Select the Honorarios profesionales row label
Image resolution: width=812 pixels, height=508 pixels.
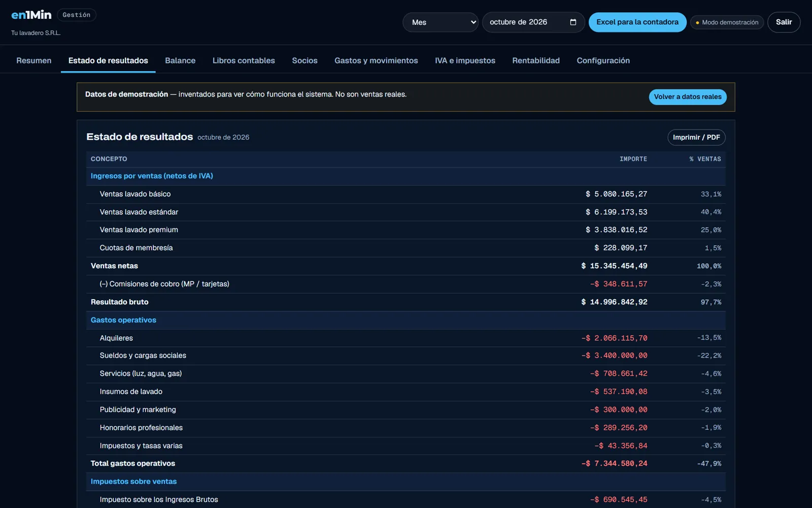click(141, 428)
